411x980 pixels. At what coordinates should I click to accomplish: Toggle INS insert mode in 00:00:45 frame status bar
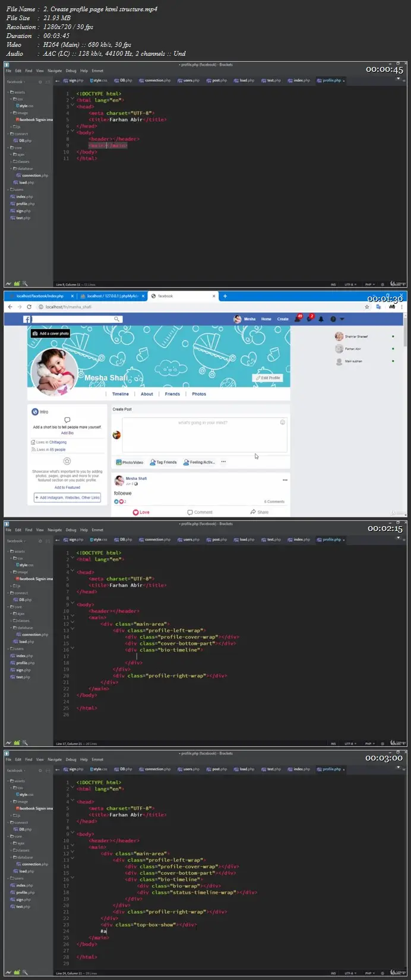[333, 284]
